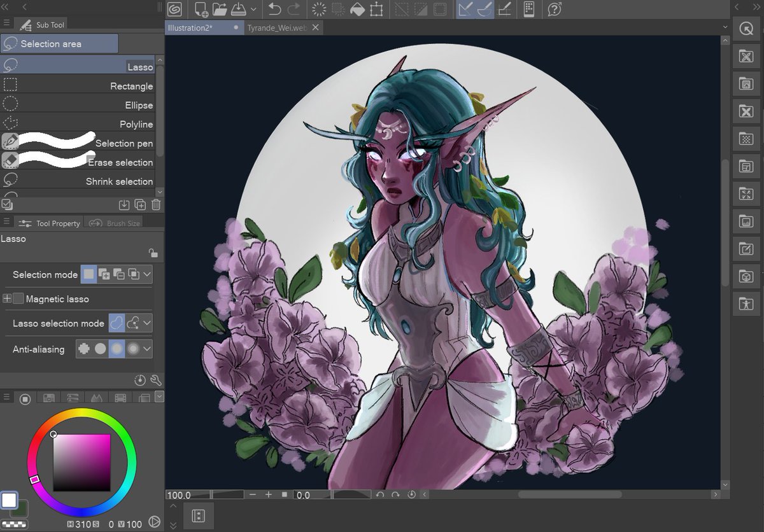This screenshot has width=764, height=532.
Task: Enable the Magnetic lasso checkbox
Action: [x=18, y=298]
